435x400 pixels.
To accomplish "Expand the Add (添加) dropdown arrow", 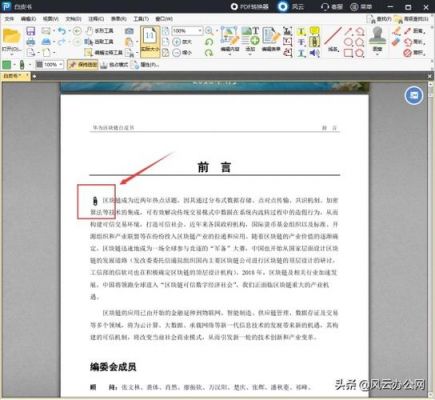I will coord(250,54).
